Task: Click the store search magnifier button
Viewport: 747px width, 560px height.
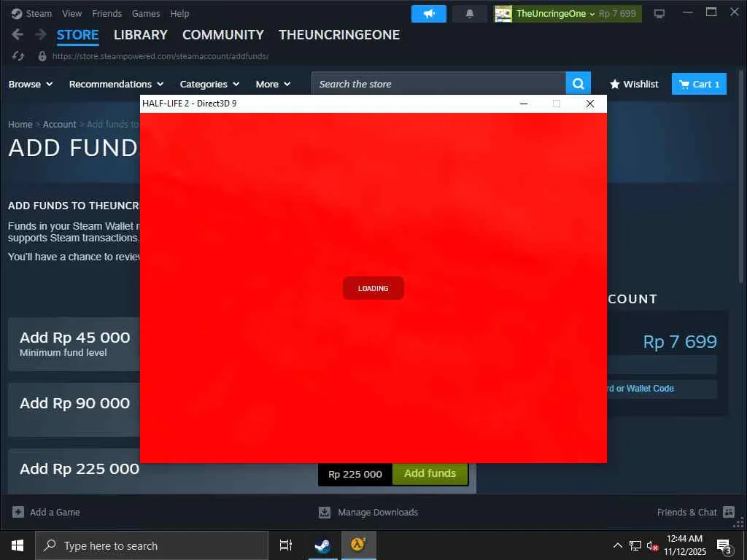Action: click(578, 84)
